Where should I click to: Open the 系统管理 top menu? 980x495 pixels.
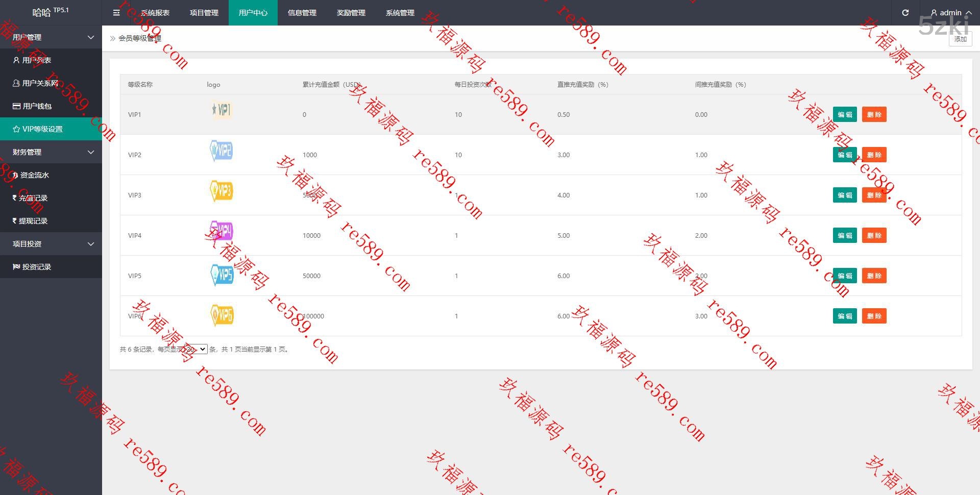point(400,13)
